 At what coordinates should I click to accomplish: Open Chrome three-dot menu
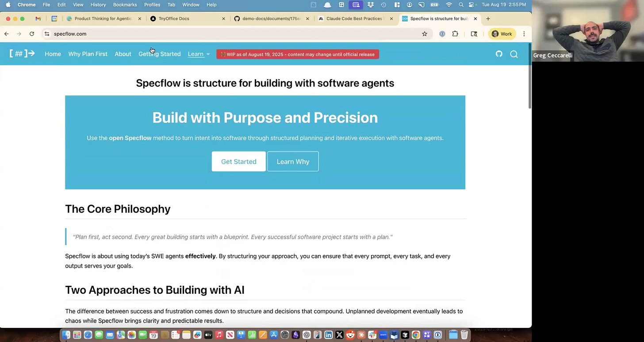click(524, 34)
